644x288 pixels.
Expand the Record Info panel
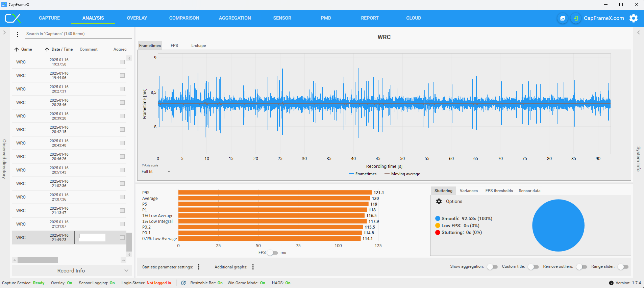[x=71, y=271]
